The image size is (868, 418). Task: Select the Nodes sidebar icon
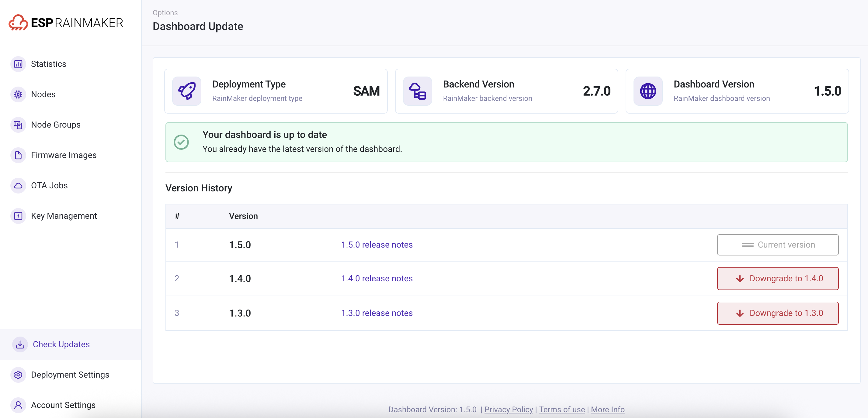coord(18,94)
